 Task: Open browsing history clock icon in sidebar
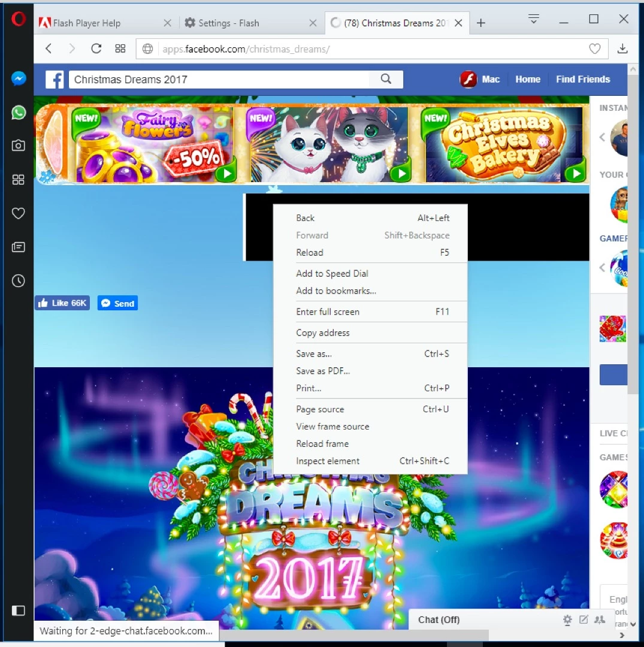click(x=18, y=281)
